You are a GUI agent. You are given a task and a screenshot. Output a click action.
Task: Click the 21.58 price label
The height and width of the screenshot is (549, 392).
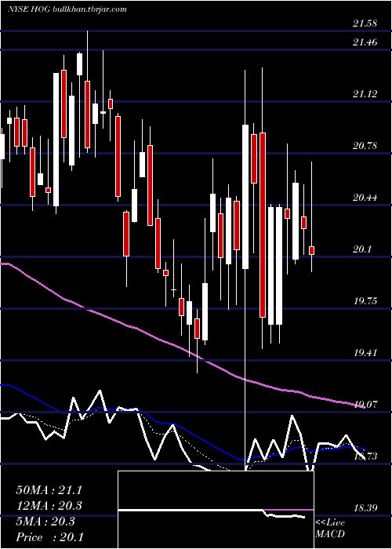[x=365, y=24]
